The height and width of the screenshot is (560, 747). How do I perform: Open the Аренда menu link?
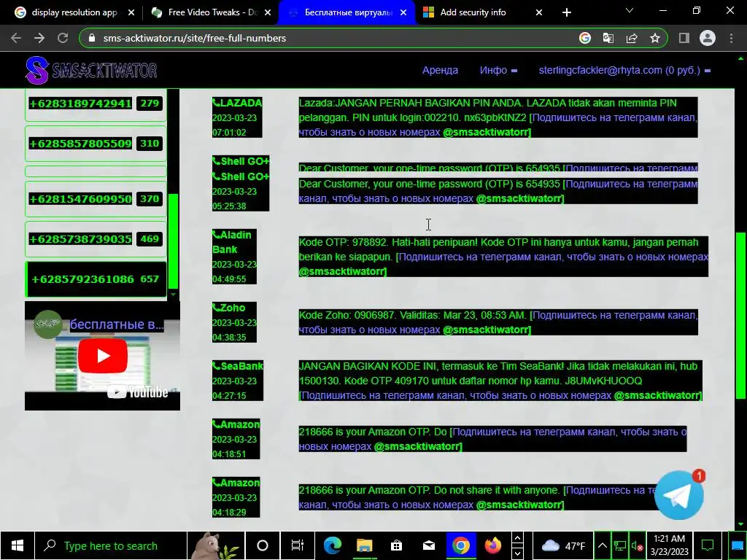pos(440,70)
